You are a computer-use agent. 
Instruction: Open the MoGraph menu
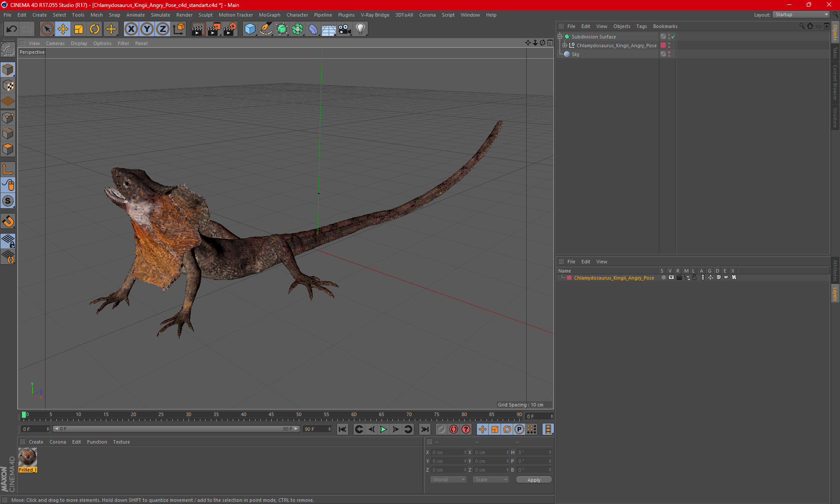pos(269,15)
